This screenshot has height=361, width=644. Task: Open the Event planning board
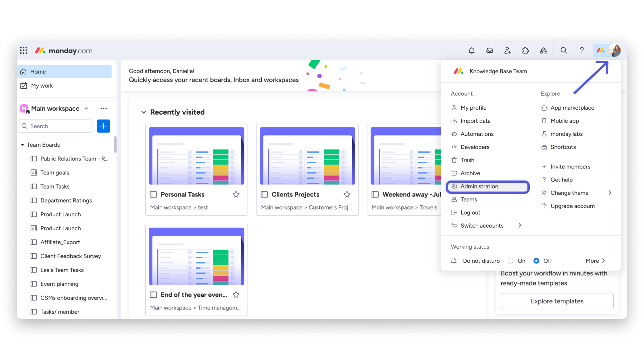pyautogui.click(x=59, y=284)
